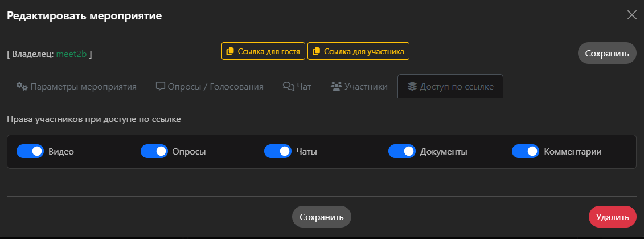Click copy icon in Ссылка для участника
This screenshot has height=239, width=644.
pos(316,51)
